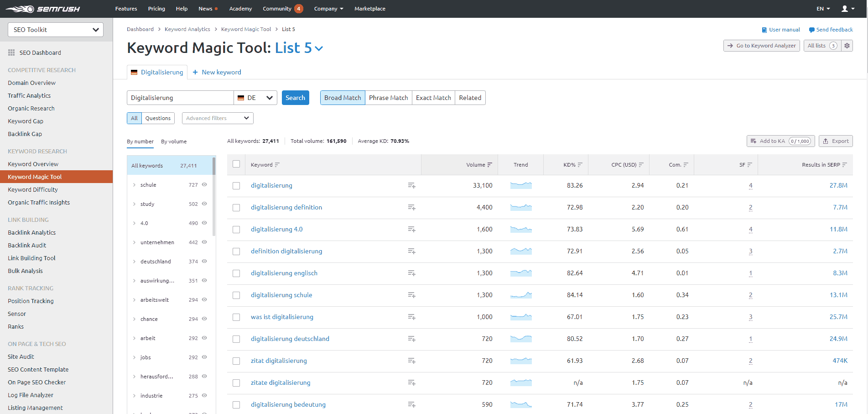
Task: Click the SEO Dashboard grid icon
Action: click(x=11, y=52)
